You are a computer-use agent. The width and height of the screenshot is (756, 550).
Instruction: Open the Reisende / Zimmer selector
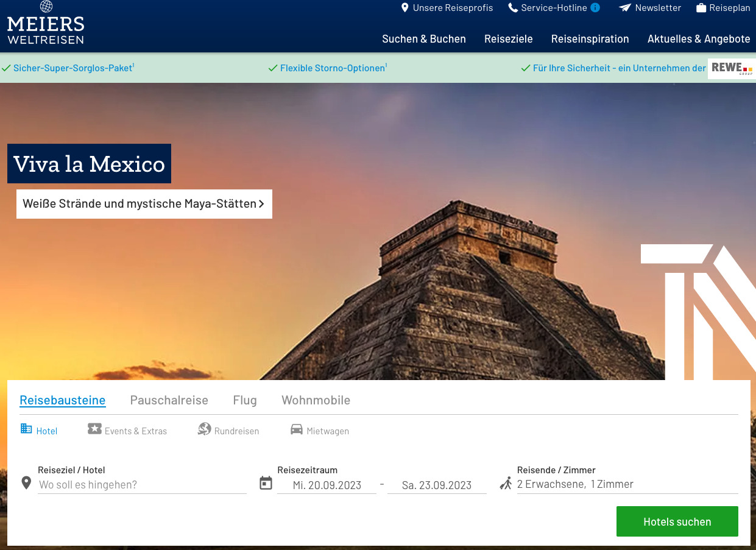pos(626,484)
